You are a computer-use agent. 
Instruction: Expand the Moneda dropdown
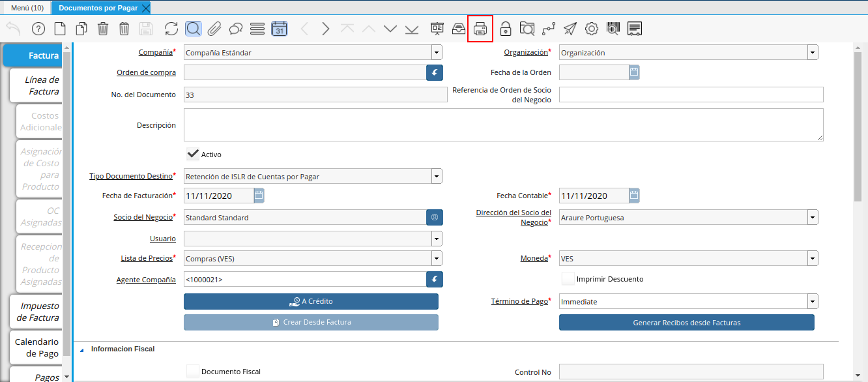point(812,259)
